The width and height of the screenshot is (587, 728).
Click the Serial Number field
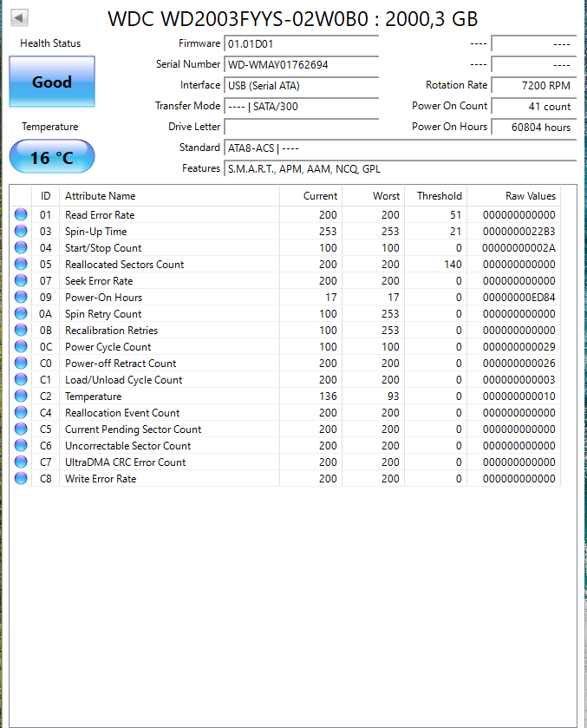(301, 64)
